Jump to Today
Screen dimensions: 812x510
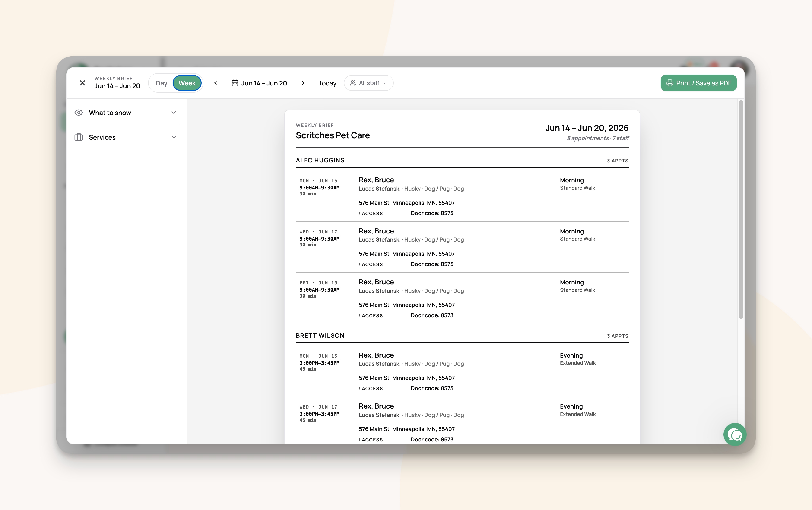327,83
